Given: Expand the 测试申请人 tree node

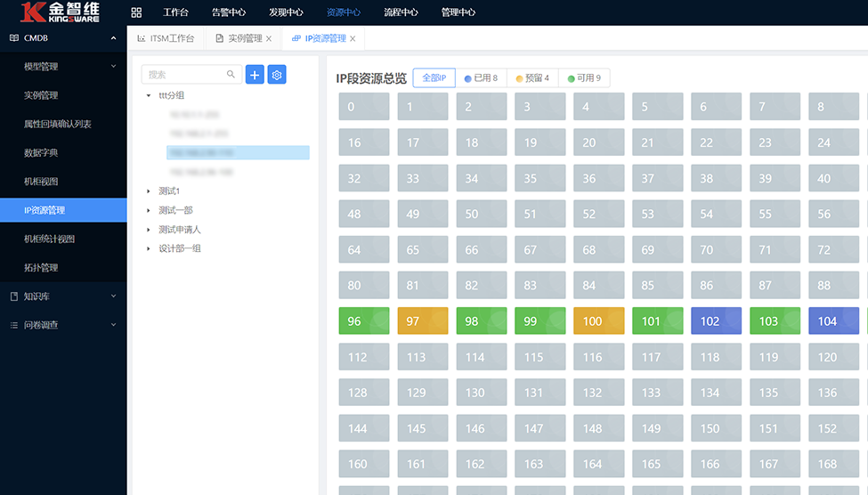Looking at the screenshot, I should [149, 229].
